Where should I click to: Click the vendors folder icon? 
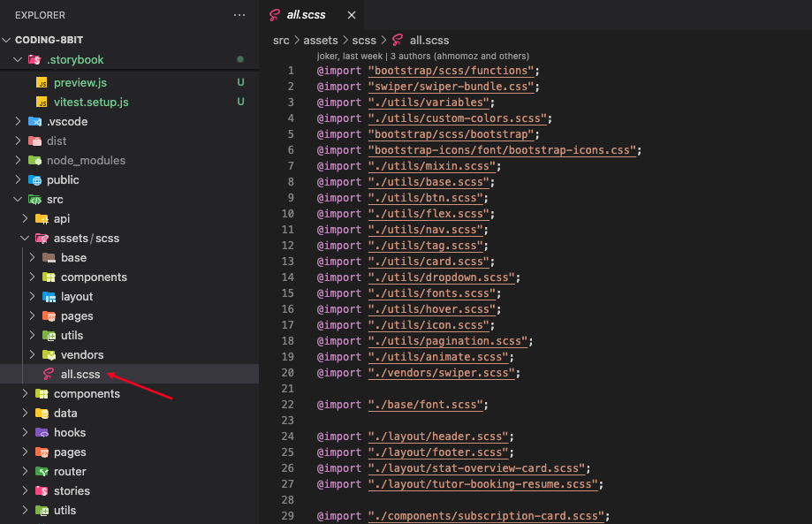(x=49, y=354)
